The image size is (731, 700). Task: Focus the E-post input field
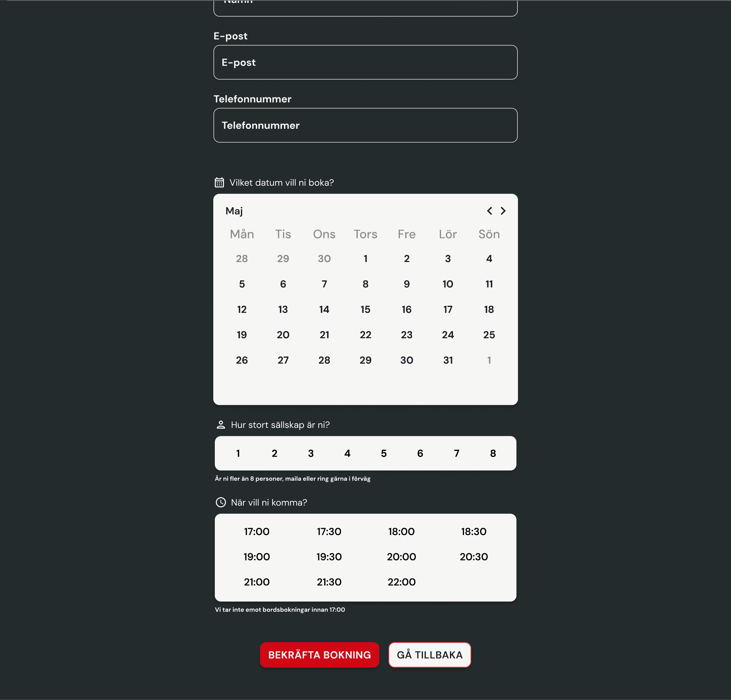point(365,62)
